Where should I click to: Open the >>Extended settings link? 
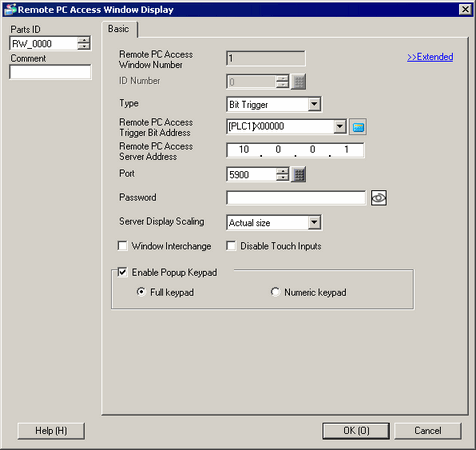tap(430, 57)
